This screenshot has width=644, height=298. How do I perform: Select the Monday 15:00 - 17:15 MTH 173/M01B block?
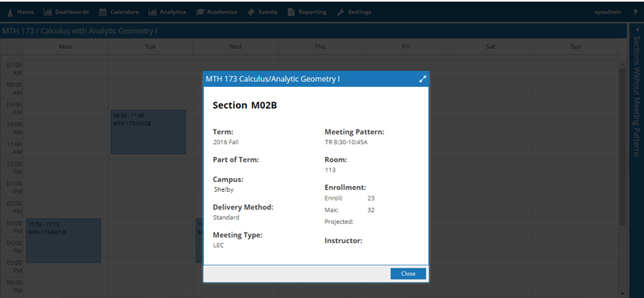click(x=64, y=241)
